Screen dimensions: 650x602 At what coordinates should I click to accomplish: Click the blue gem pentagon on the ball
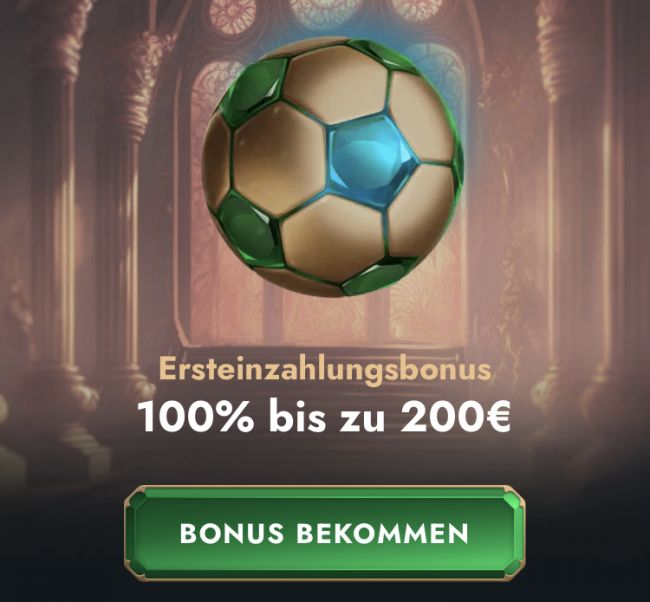tap(372, 161)
